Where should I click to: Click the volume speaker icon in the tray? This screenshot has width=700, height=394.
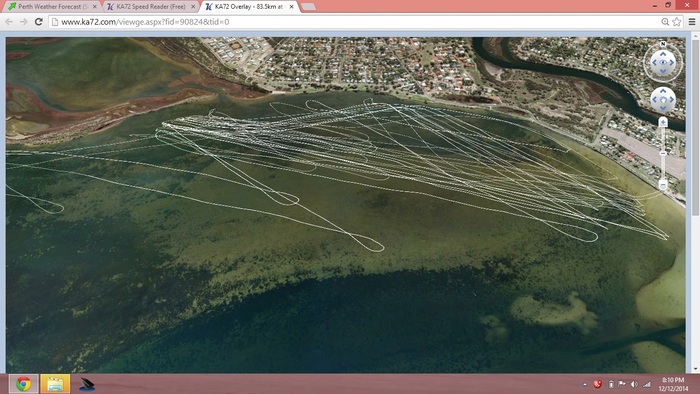(634, 384)
